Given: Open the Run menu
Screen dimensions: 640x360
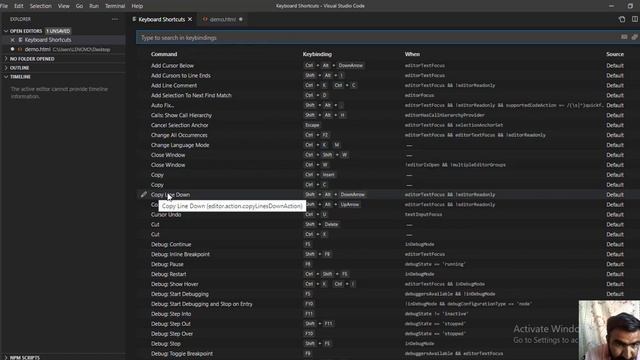Looking at the screenshot, I should click(x=94, y=6).
